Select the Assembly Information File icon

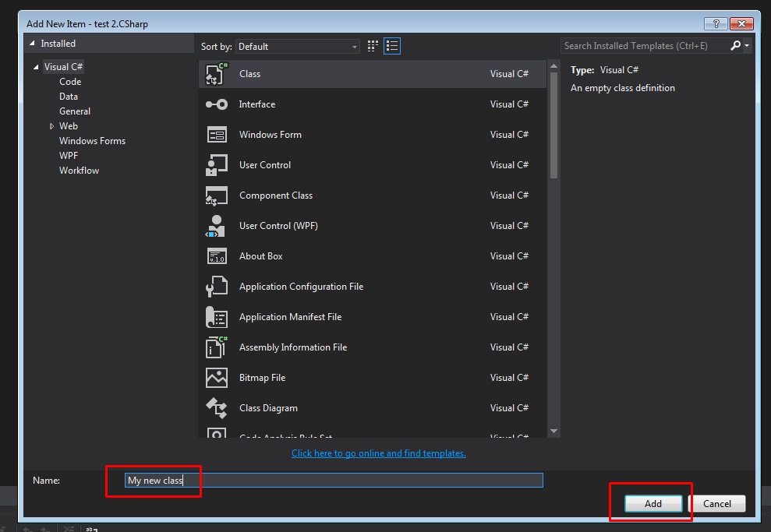click(x=217, y=347)
